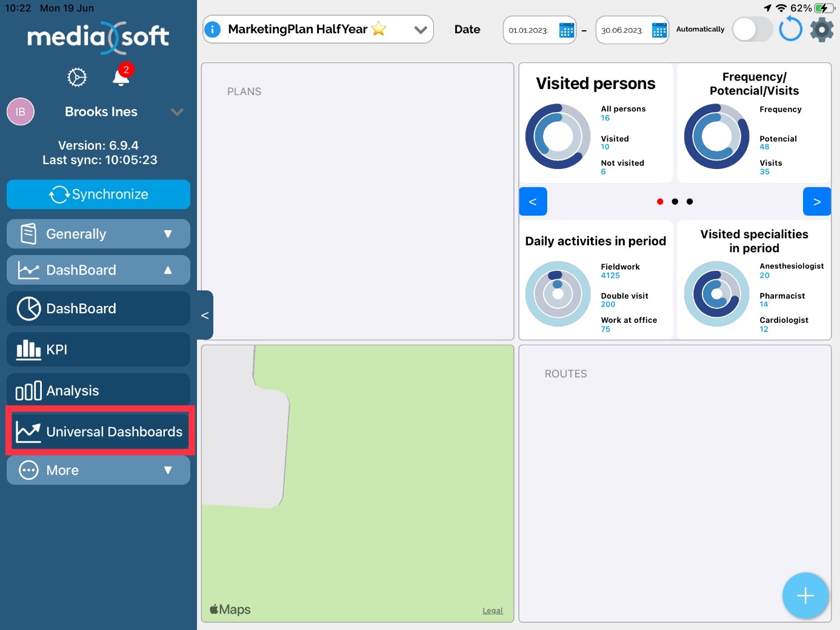The width and height of the screenshot is (840, 630).
Task: Click the Legal link on map
Action: coord(492,611)
